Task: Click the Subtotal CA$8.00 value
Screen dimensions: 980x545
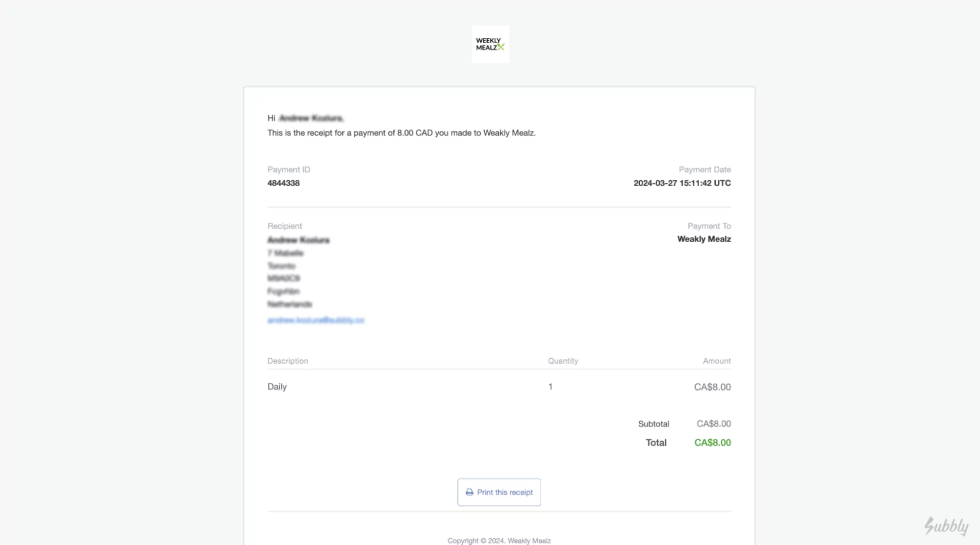Action: [x=713, y=423]
